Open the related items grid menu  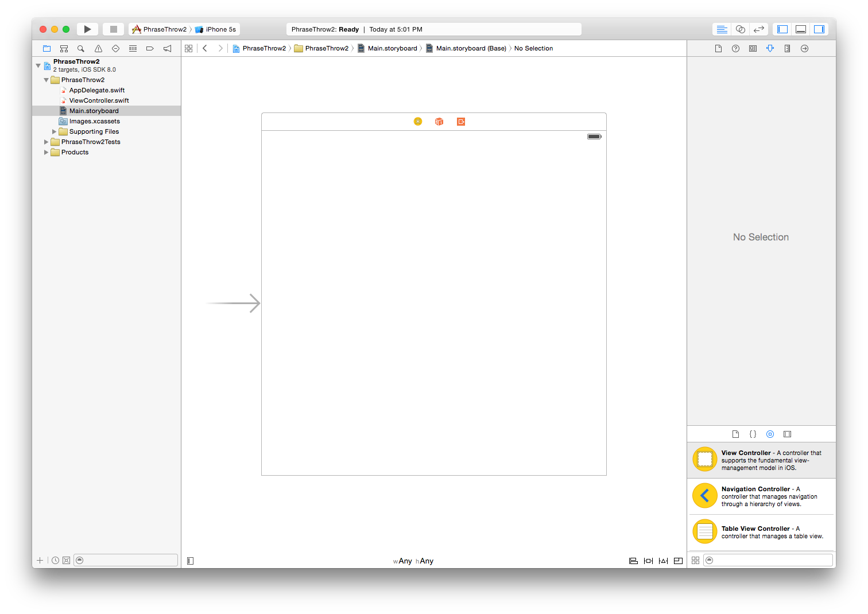[189, 49]
